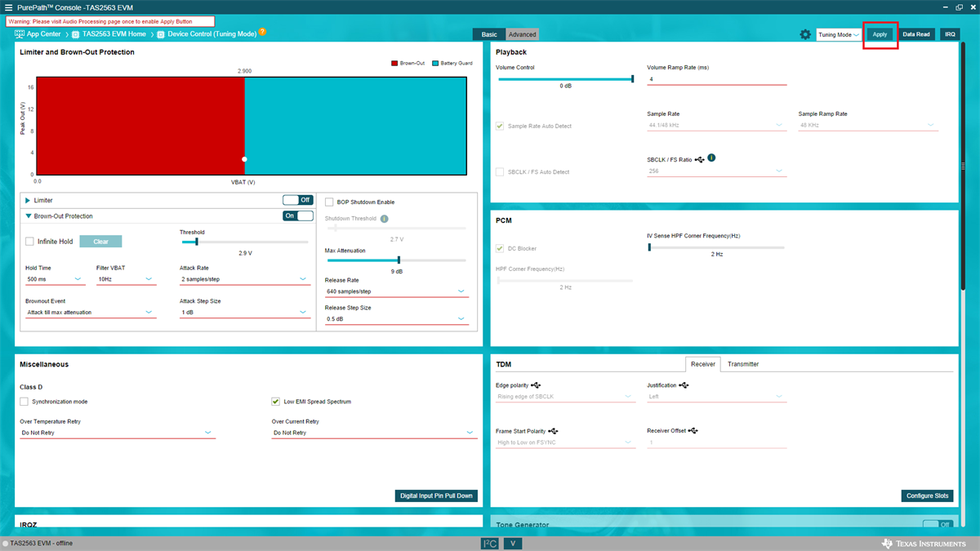980x551 pixels.
Task: Switch to the Transmitter tab
Action: [742, 364]
